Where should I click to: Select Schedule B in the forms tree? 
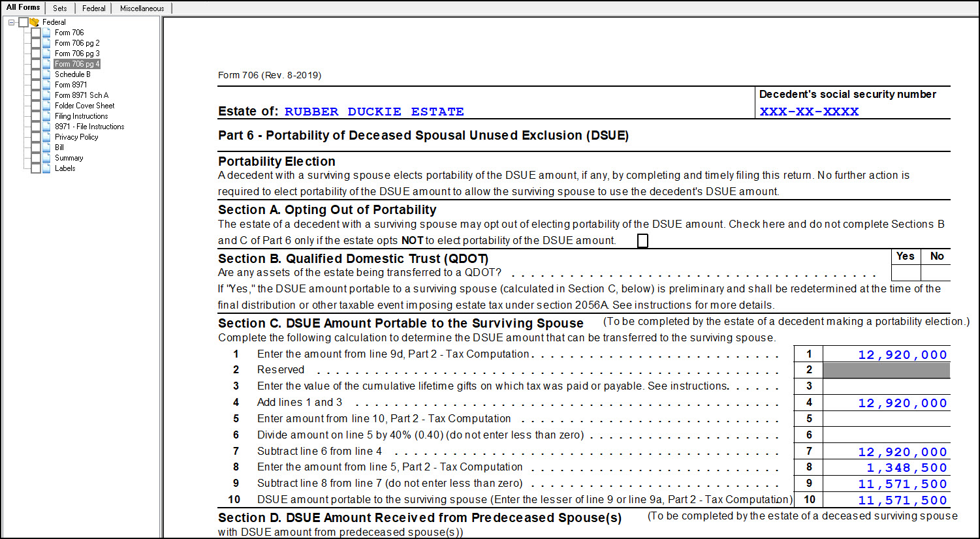point(72,74)
